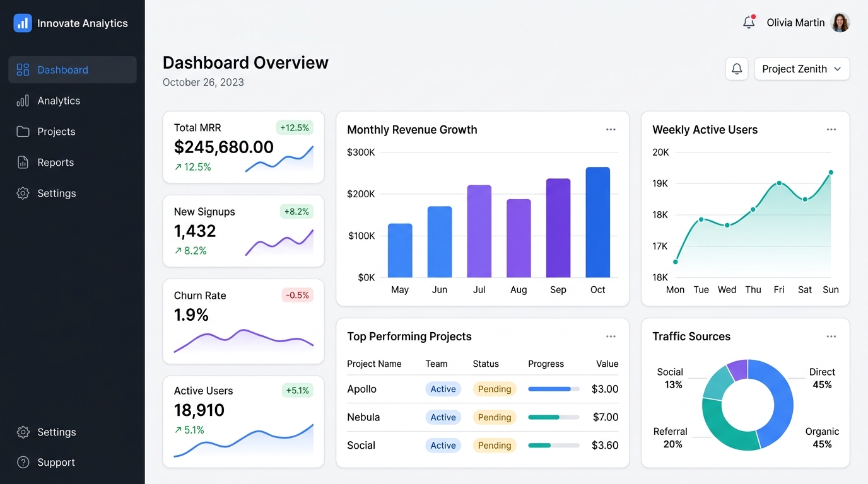Click the Nebula row Pending badge

pyautogui.click(x=495, y=417)
